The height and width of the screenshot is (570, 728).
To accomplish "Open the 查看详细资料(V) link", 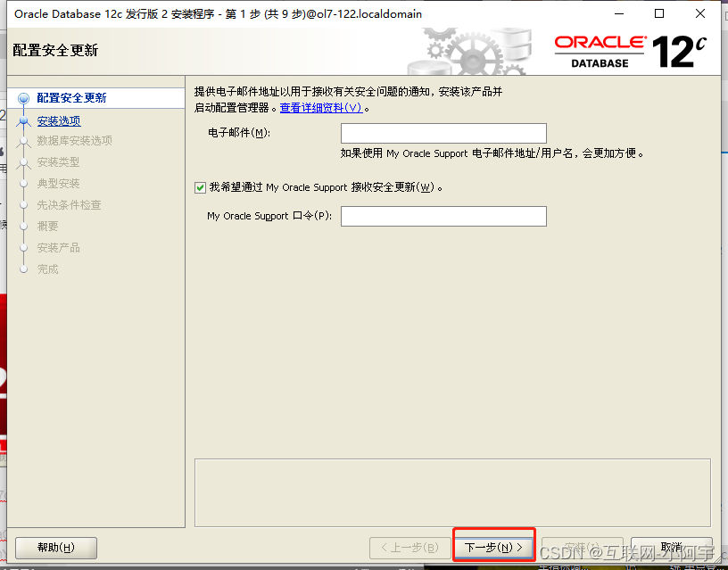I will (x=321, y=108).
